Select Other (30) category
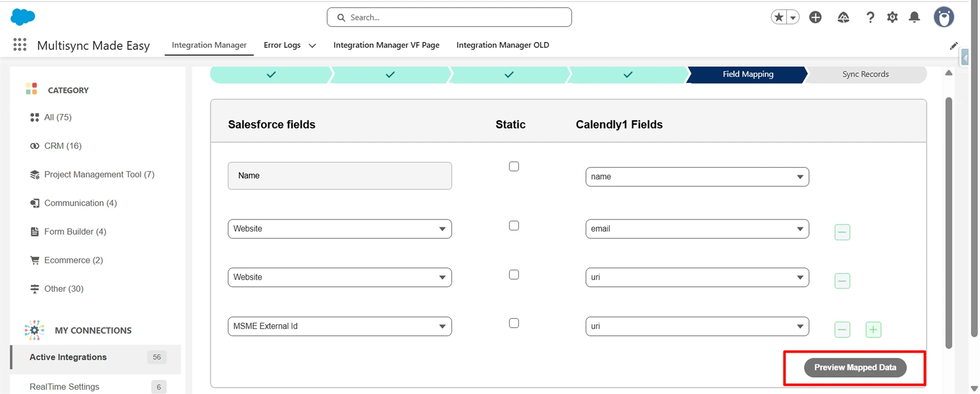This screenshot has width=980, height=394. coord(64,289)
